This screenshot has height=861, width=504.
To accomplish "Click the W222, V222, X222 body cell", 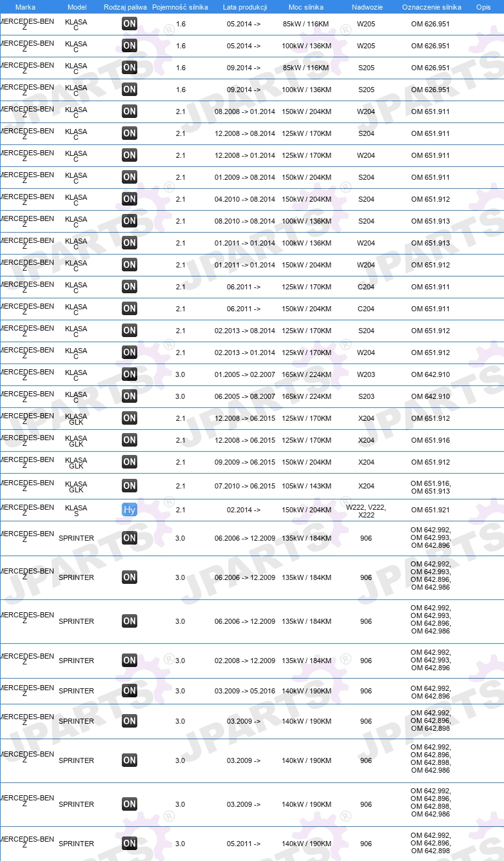I will click(x=366, y=511).
